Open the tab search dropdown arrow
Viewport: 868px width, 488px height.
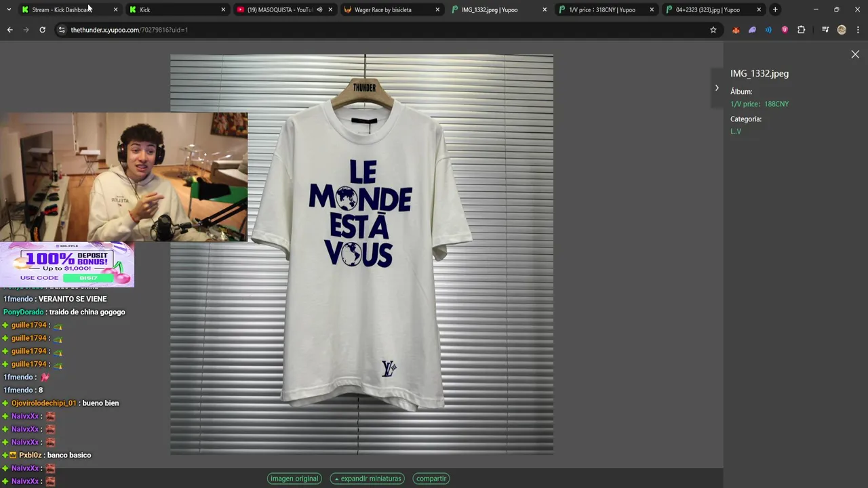(x=8, y=9)
